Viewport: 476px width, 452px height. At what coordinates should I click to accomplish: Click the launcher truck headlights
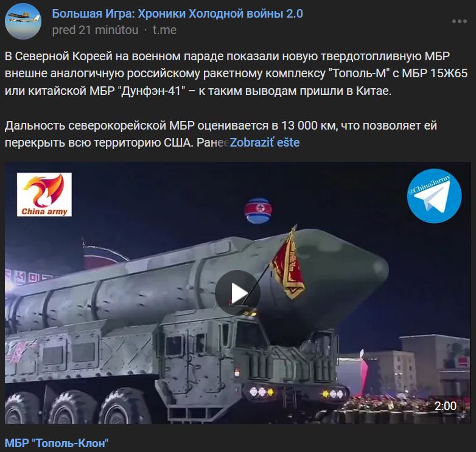(296, 393)
